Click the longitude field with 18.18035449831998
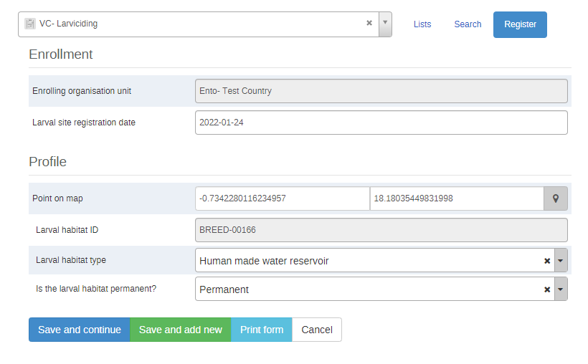The height and width of the screenshot is (364, 588). (x=457, y=198)
